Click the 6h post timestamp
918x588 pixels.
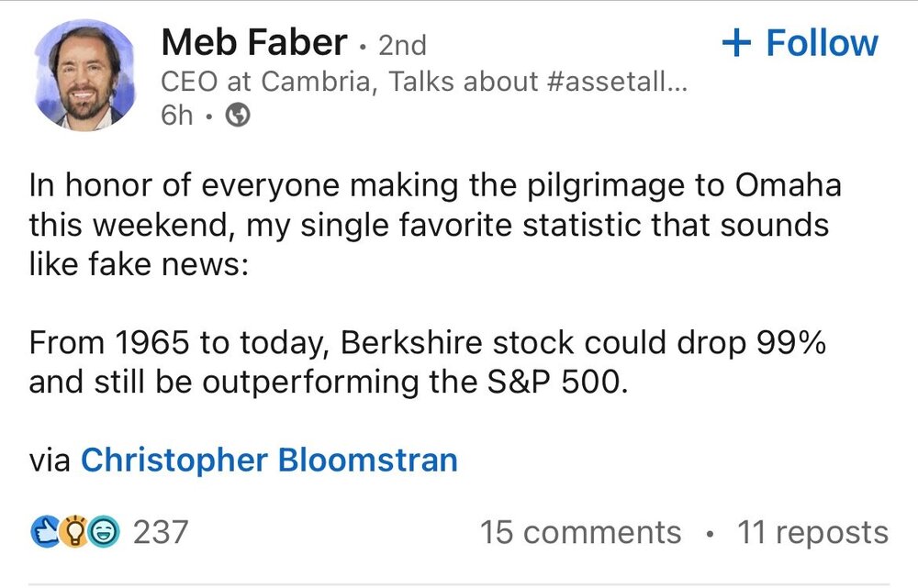point(176,117)
